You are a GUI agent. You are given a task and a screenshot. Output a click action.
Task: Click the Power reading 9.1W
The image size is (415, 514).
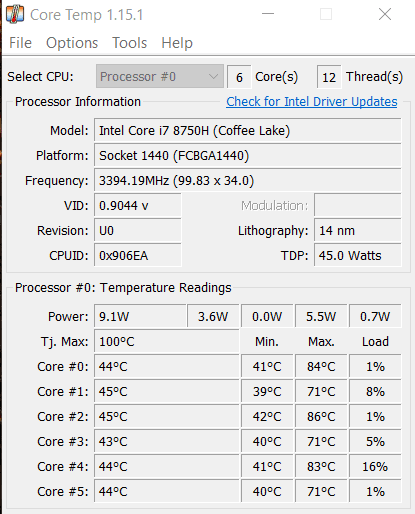click(140, 316)
